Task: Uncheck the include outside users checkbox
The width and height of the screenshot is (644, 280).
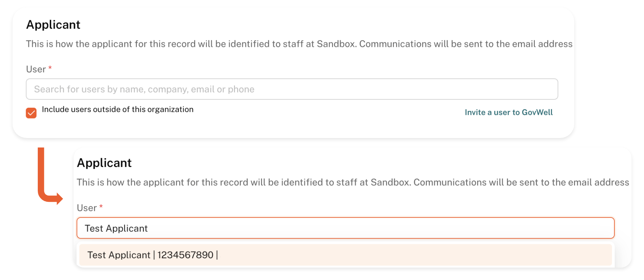Action: tap(31, 113)
